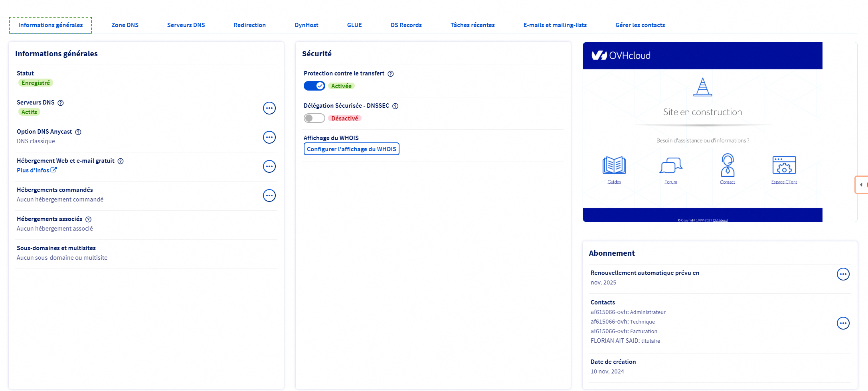Open actions menu for automatic renewal
This screenshot has height=391, width=868.
(x=843, y=274)
